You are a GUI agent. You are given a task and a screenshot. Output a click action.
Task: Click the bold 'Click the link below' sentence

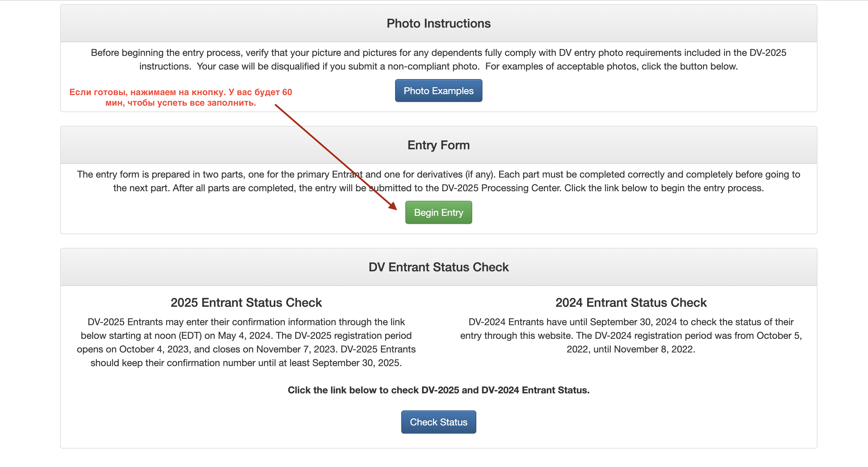tap(438, 390)
